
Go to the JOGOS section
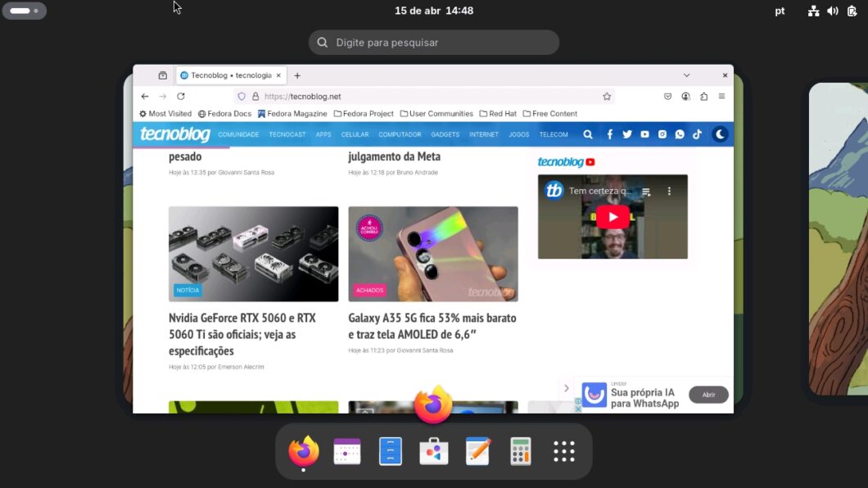coord(518,134)
